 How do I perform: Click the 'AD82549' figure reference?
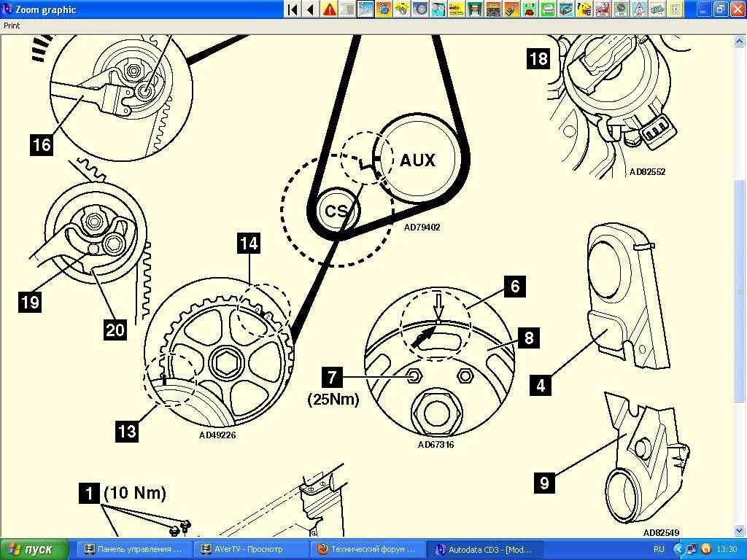(661, 532)
